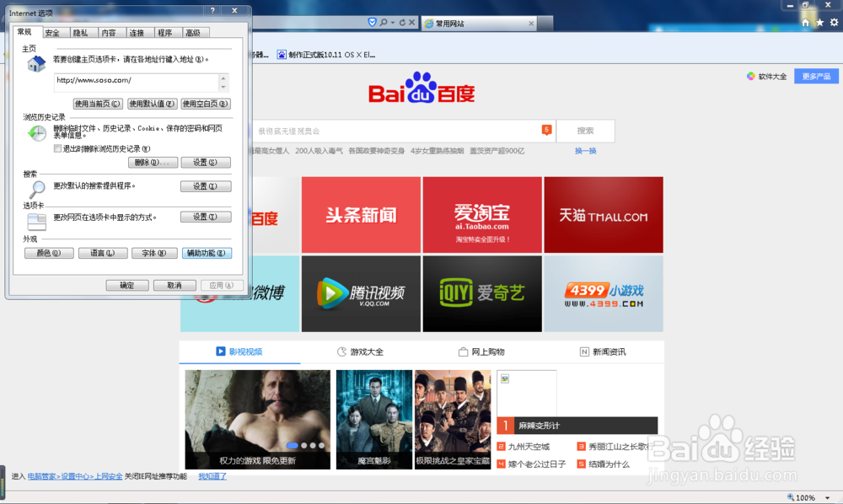Switch to the 游戏大全 tab on the page
The height and width of the screenshot is (504, 843).
362,351
